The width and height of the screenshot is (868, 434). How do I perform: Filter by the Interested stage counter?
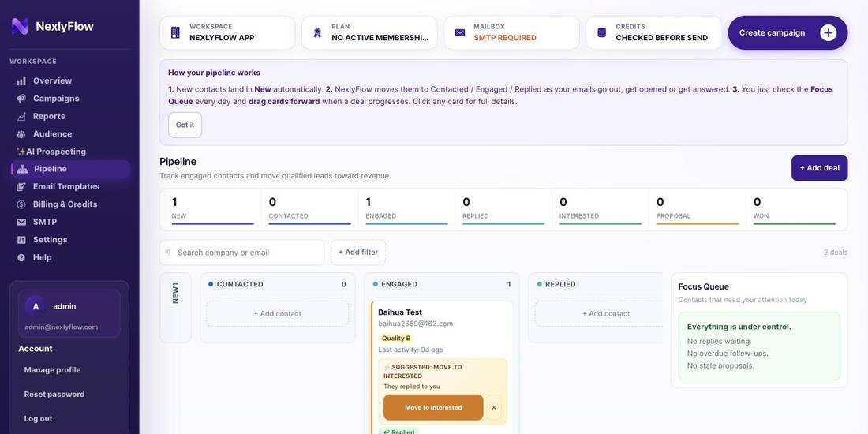[x=600, y=209]
